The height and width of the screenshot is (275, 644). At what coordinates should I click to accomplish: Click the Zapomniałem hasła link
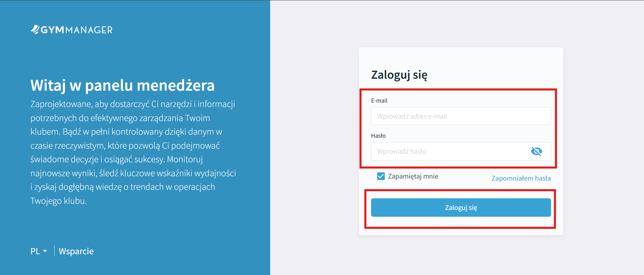pos(521,178)
